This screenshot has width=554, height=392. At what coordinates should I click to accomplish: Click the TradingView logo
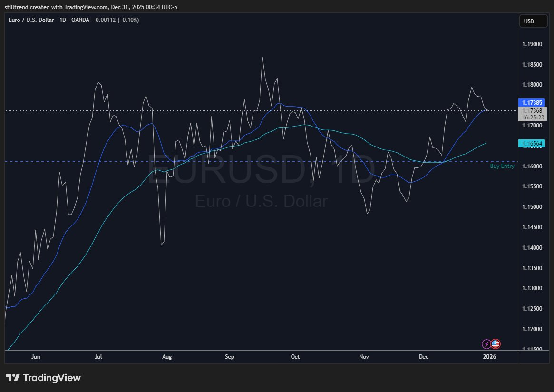pos(43,377)
